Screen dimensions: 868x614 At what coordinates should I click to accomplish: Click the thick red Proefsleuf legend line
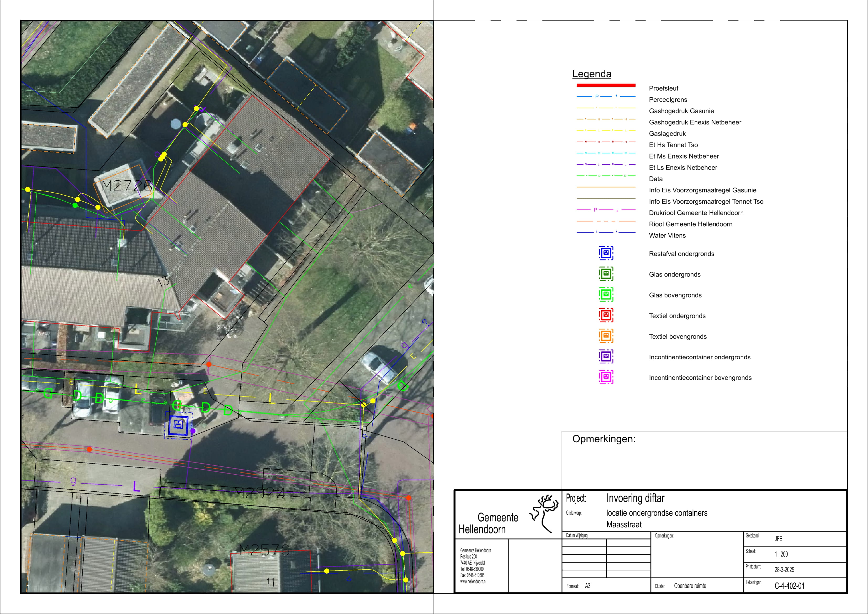[x=606, y=86]
